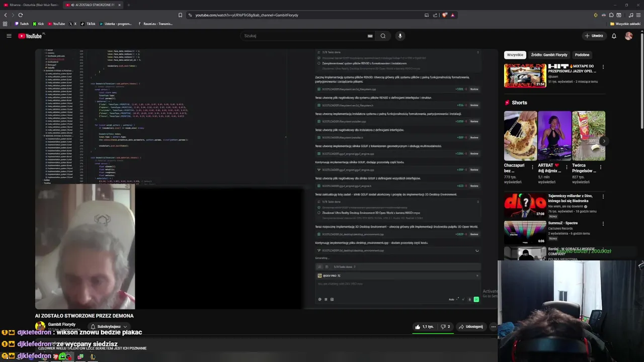
Task: Click the YouTube search field 'Szukaj'
Action: pyautogui.click(x=304, y=36)
